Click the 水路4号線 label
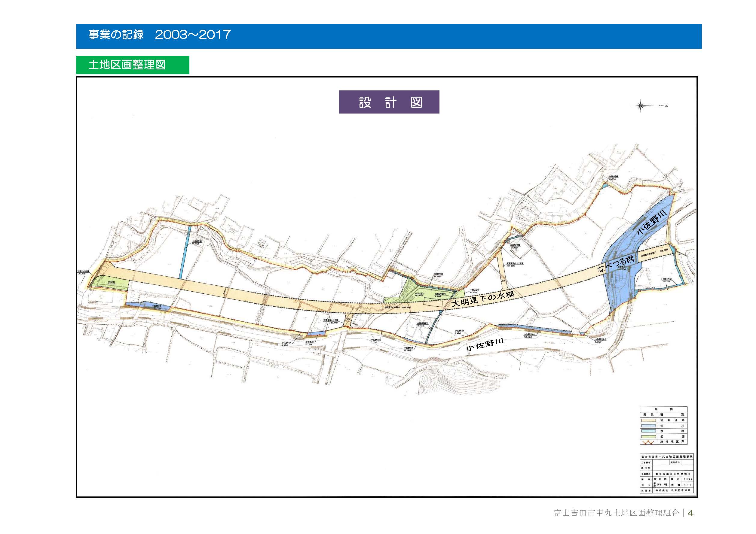 click(197, 243)
